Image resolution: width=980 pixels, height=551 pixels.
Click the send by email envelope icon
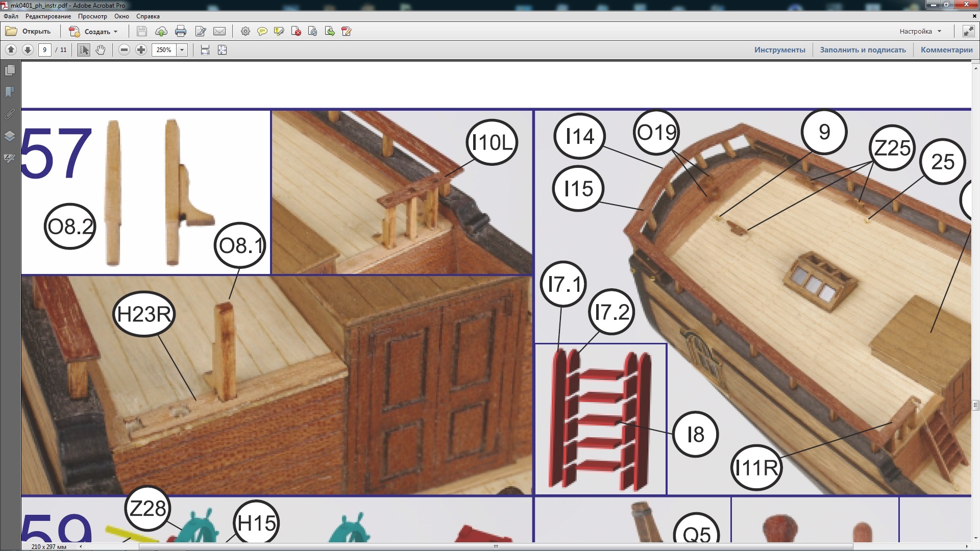219,31
